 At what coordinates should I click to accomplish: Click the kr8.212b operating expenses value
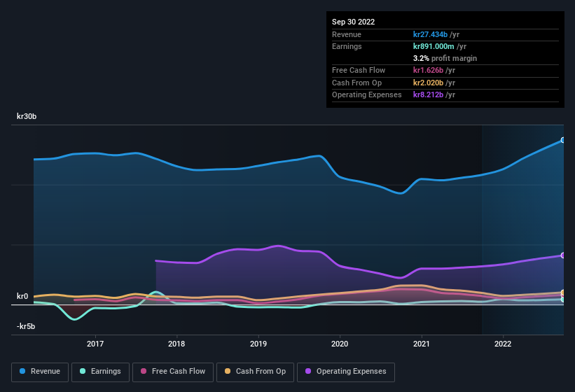tap(428, 94)
